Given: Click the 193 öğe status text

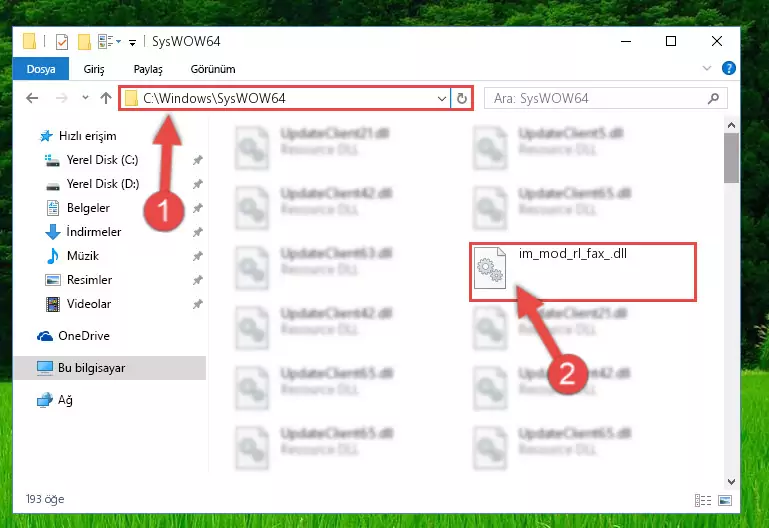Looking at the screenshot, I should click(45, 499).
